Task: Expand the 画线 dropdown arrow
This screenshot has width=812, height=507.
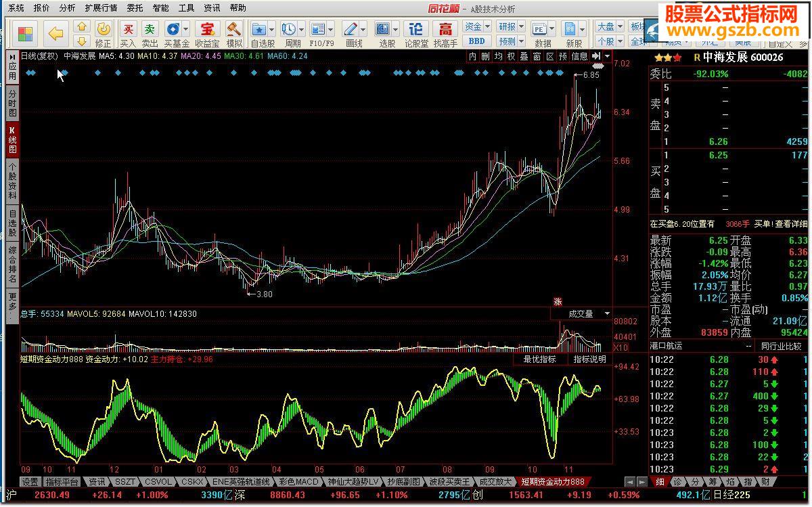Action: 363,30
